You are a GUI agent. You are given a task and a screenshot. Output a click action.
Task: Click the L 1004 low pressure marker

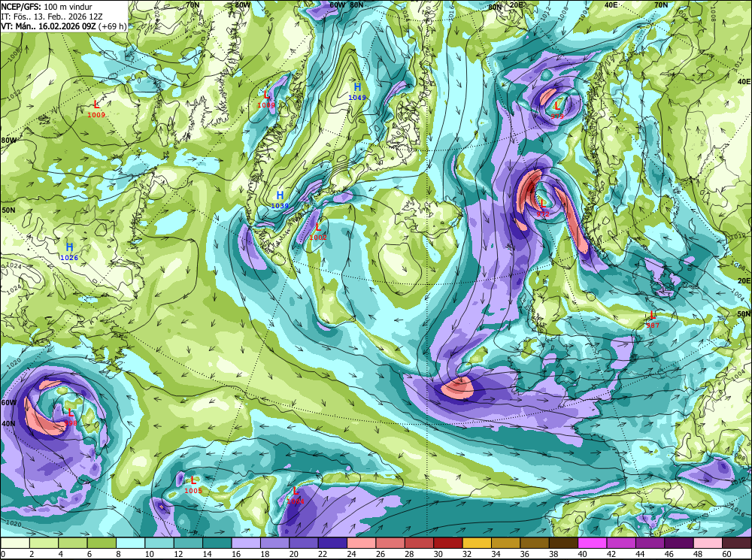(296, 495)
